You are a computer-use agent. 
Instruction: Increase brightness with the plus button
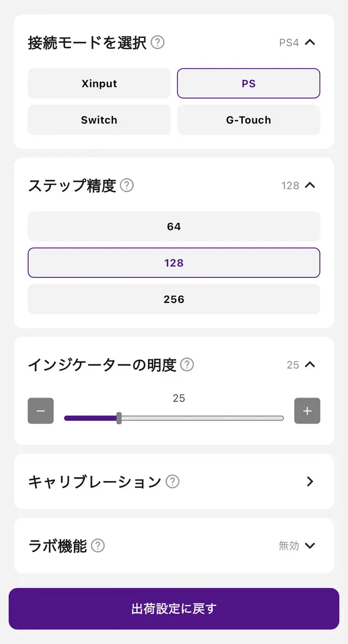[307, 411]
